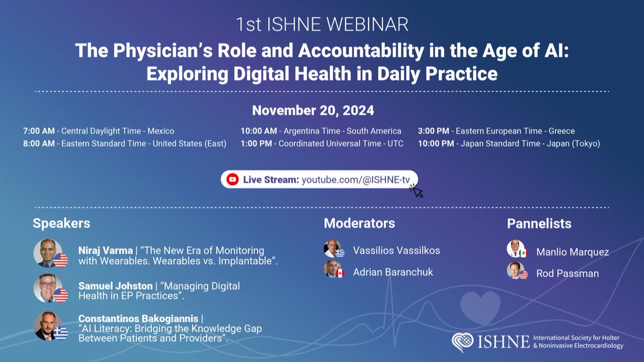644x362 pixels.
Task: Click the YouTube play icon next to Live Stream
Action: click(232, 180)
